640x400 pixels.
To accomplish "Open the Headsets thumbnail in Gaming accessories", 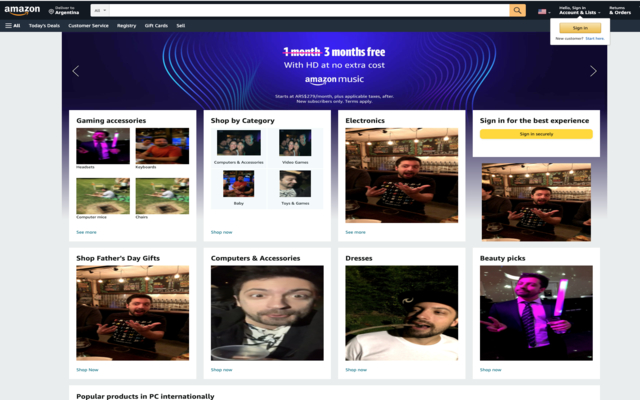I will pos(103,146).
